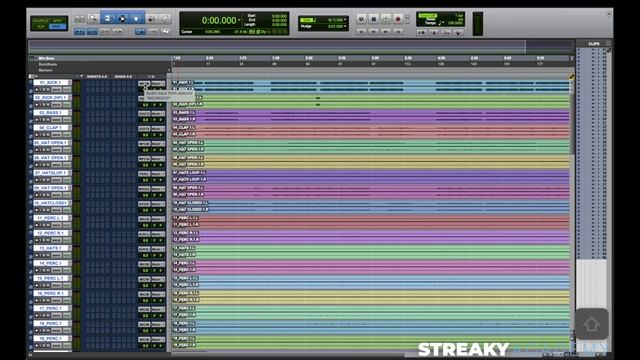Click the first MIDI control under the count-off display

coord(422,32)
